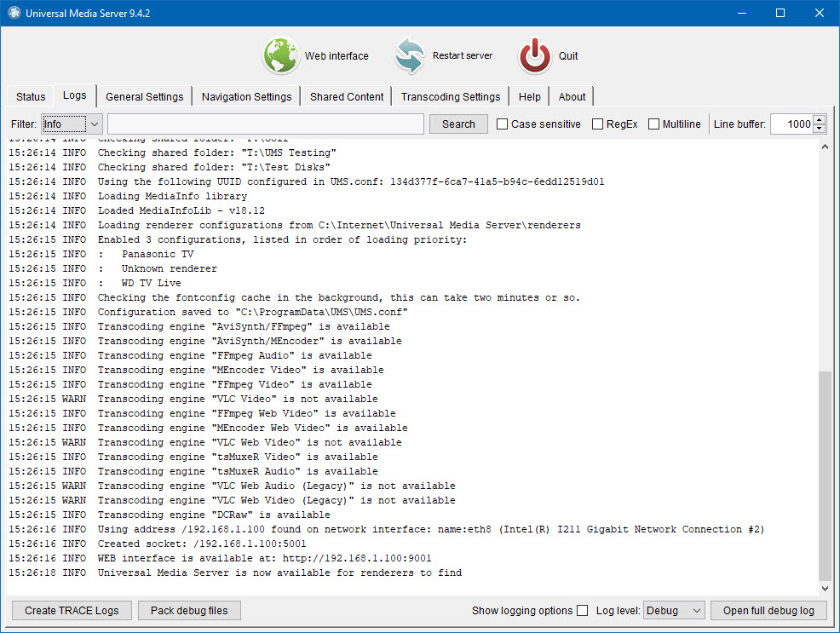The width and height of the screenshot is (840, 633).
Task: Open the About tab
Action: click(x=572, y=97)
